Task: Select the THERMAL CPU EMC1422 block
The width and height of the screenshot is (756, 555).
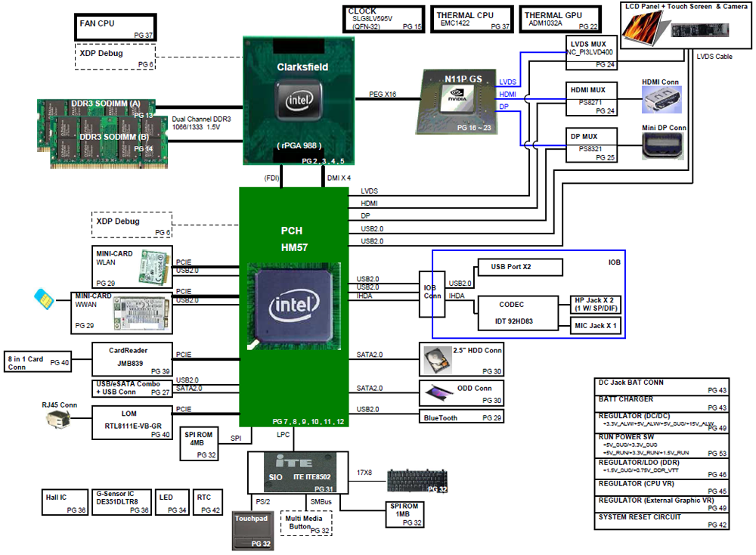Action: pos(472,20)
